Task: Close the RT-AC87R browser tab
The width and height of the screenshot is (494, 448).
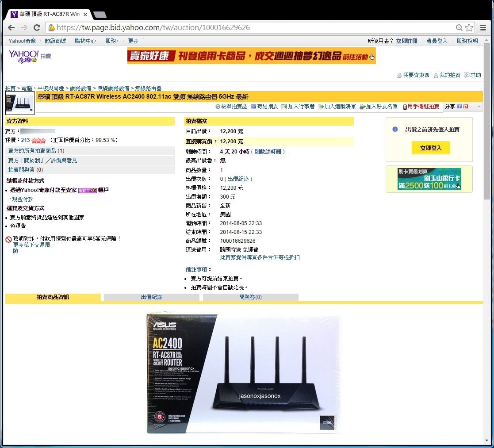Action: point(85,15)
